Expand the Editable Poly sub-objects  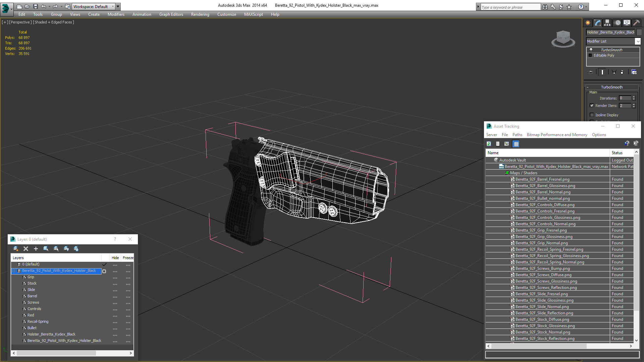pos(590,55)
